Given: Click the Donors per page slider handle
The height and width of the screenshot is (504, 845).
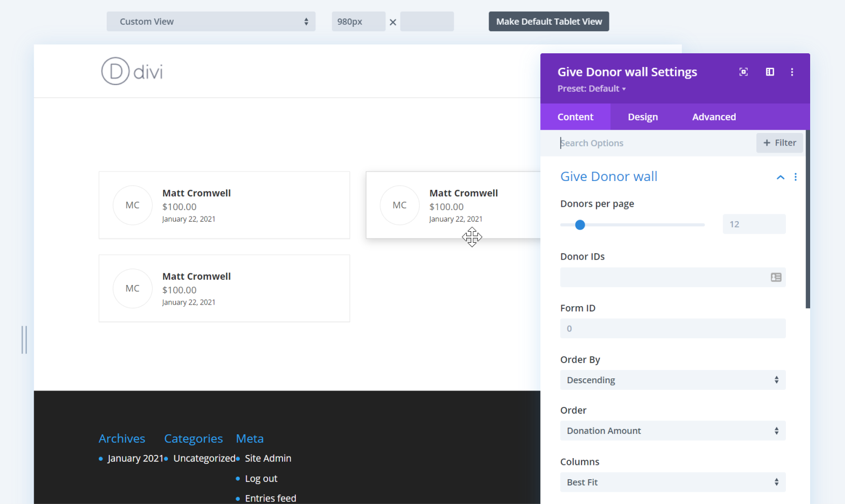Looking at the screenshot, I should coord(580,225).
